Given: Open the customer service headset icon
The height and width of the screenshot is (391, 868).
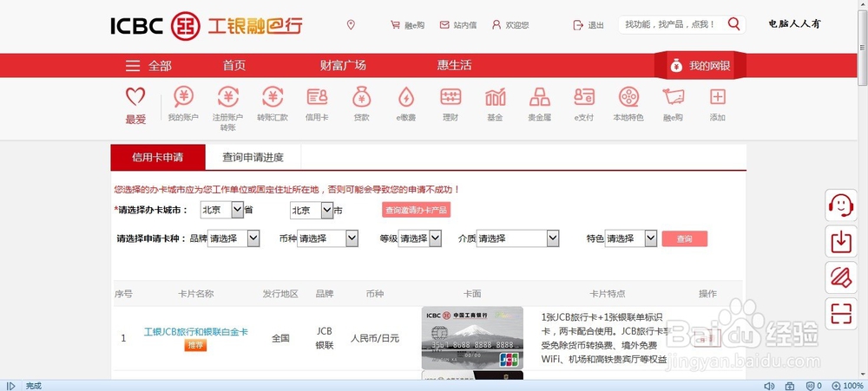Looking at the screenshot, I should pyautogui.click(x=841, y=205).
